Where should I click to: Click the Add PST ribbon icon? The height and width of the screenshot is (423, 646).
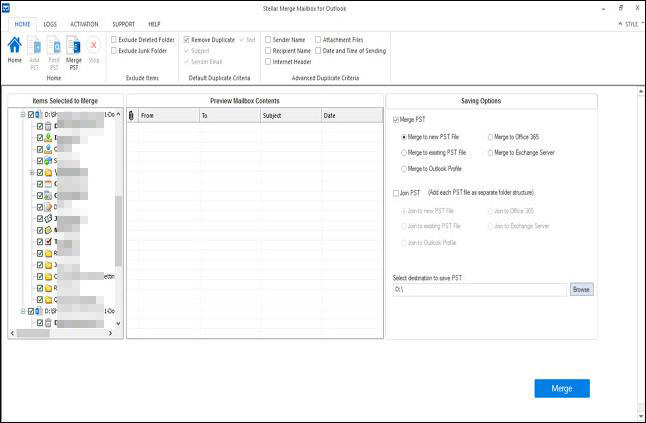[34, 48]
